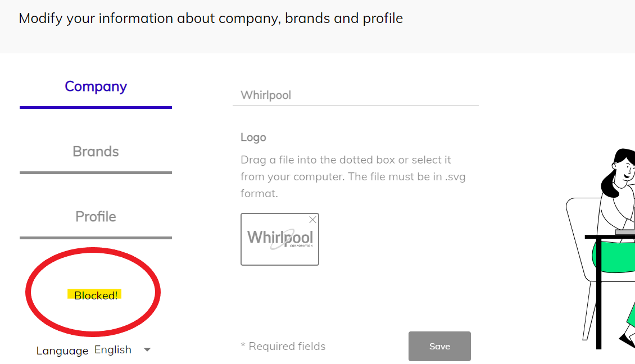
Task: Switch to the Brands tab
Action: (x=96, y=152)
